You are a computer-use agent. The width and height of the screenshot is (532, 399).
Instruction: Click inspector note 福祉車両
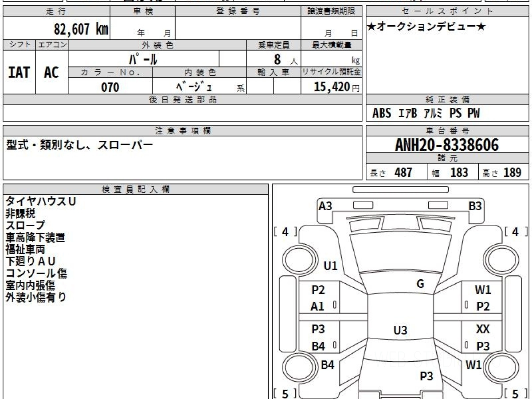pos(25,249)
